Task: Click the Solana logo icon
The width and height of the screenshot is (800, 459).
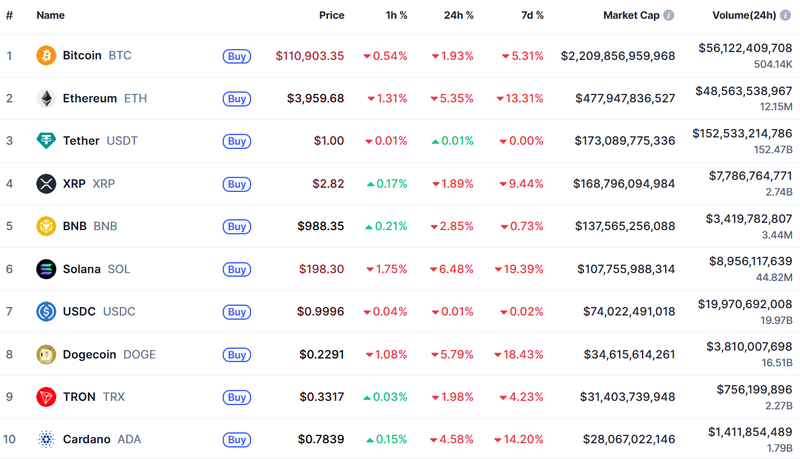Action: 46,269
